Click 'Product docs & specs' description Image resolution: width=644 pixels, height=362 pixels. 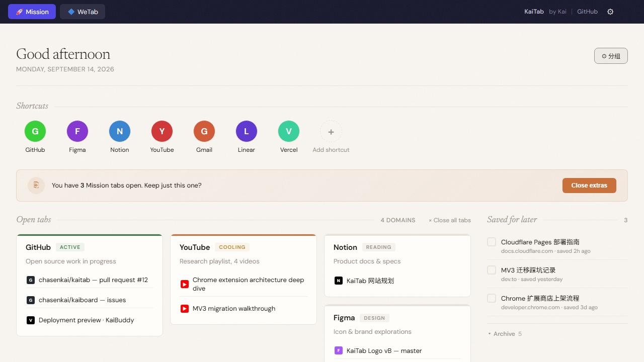click(x=367, y=261)
